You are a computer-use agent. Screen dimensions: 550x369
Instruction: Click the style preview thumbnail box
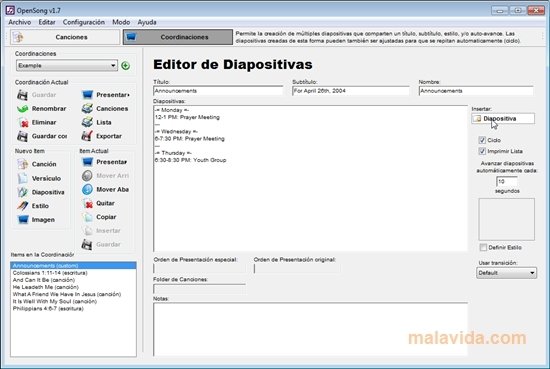pyautogui.click(x=507, y=219)
